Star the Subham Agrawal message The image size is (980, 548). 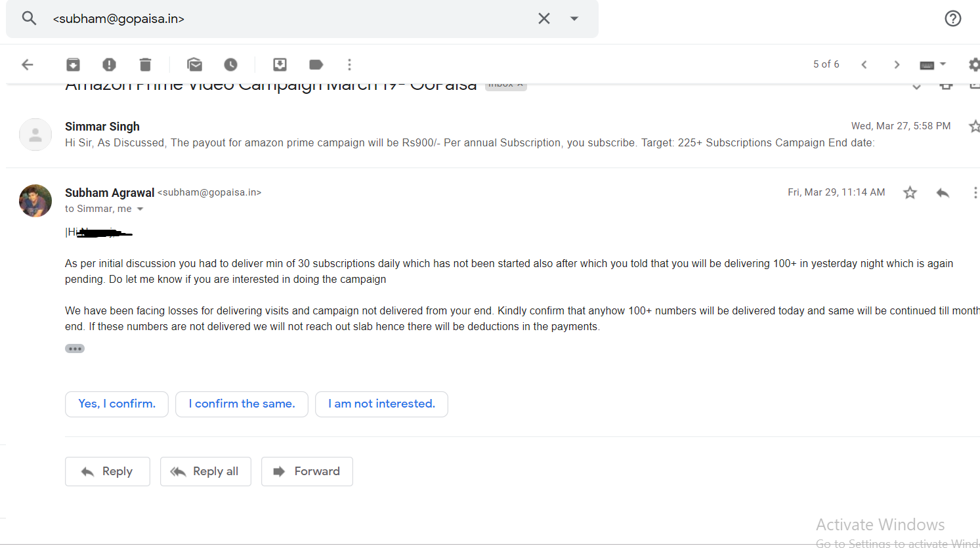(x=909, y=192)
